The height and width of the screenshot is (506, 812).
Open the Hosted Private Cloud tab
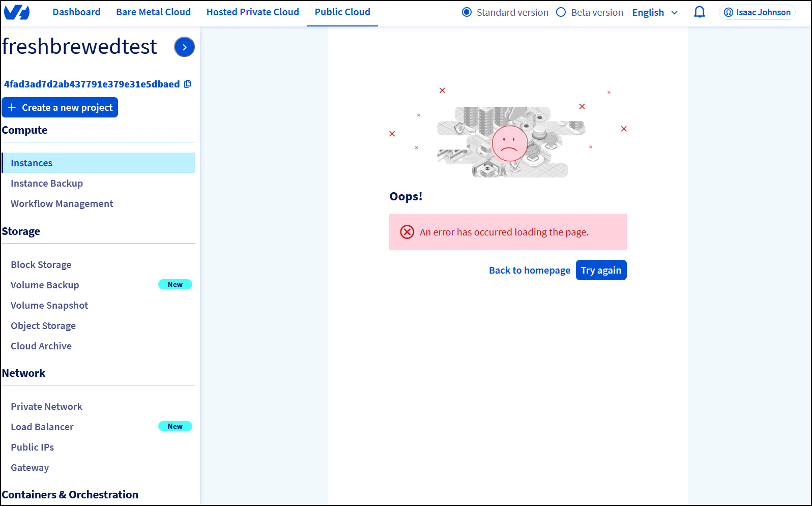252,12
